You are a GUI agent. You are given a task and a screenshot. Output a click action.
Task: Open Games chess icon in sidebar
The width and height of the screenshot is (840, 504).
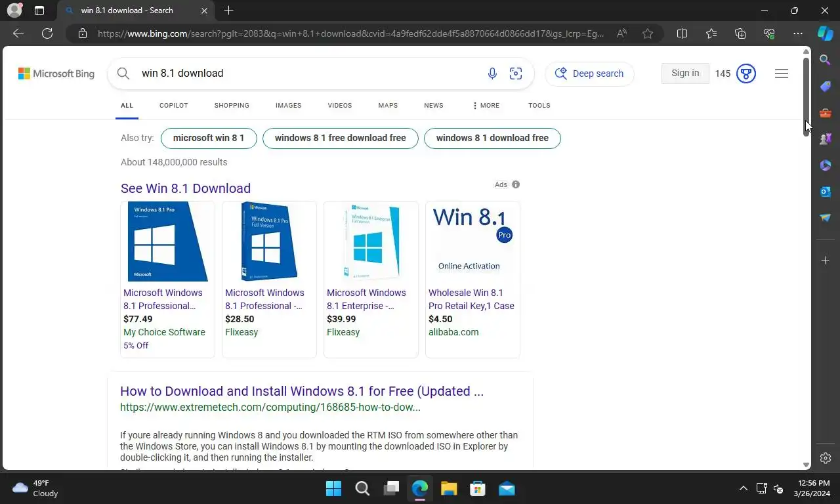(x=826, y=139)
